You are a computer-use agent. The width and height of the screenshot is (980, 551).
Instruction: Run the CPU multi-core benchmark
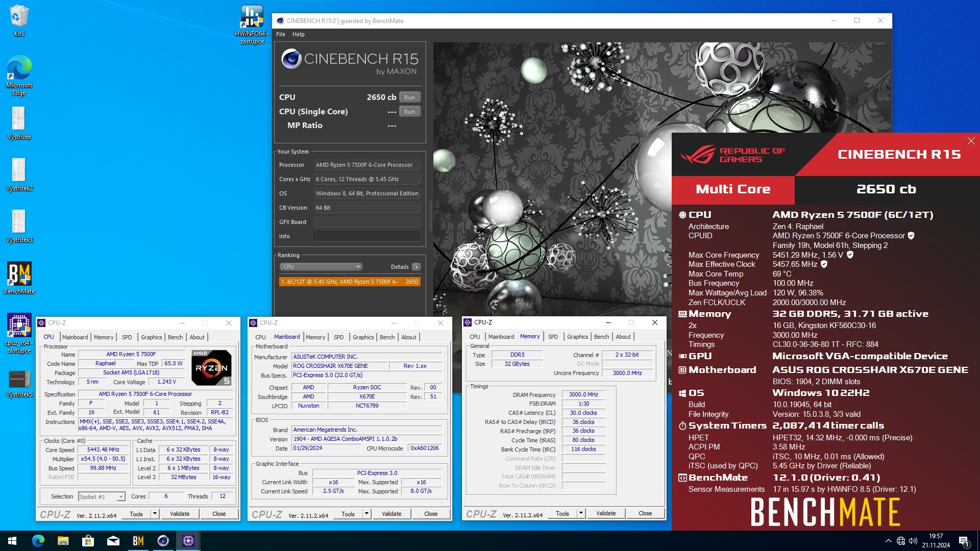coord(409,97)
